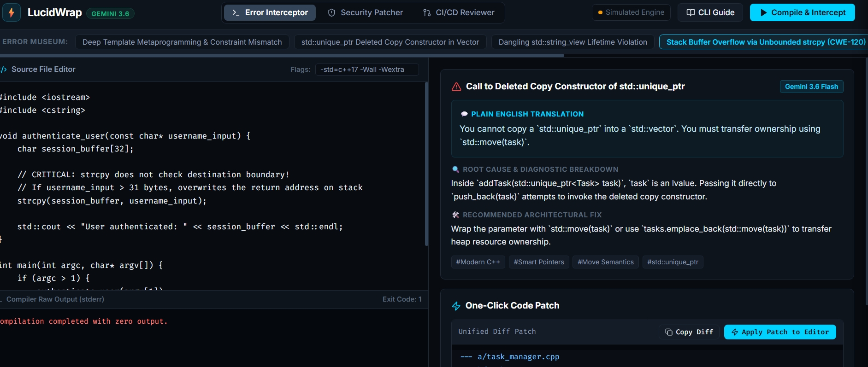Click the #std::unique_ptr tag

[673, 262]
